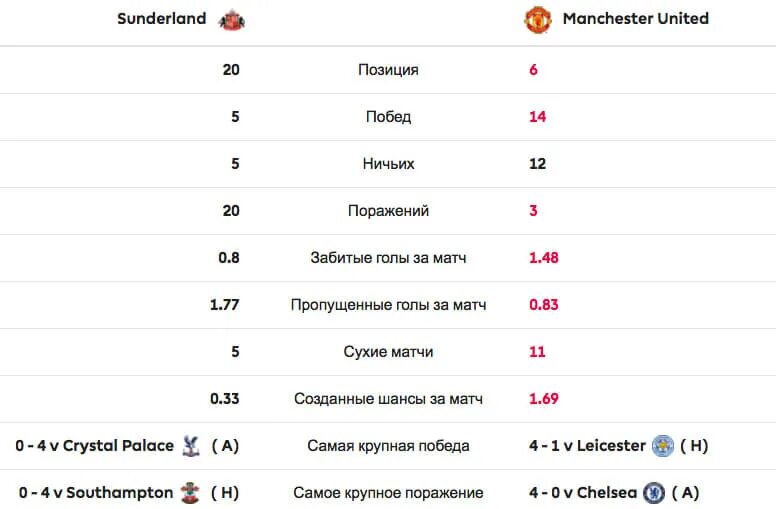Viewport: 776px width, 509px height.
Task: Click Sunderland's 1.77 conceded goals value
Action: [x=224, y=305]
